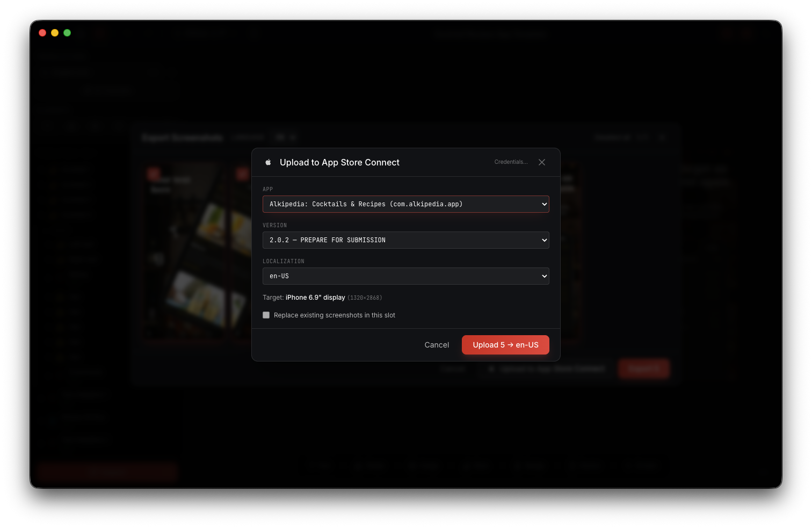This screenshot has height=528, width=812.
Task: Click the iPhone 6.9" display target text
Action: pos(315,298)
